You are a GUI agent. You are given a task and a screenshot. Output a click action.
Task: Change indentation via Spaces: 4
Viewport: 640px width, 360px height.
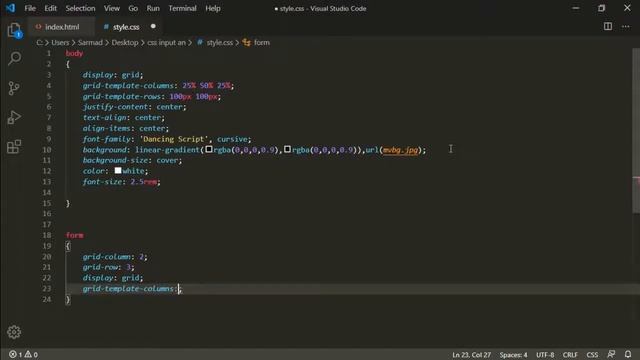[x=513, y=355]
